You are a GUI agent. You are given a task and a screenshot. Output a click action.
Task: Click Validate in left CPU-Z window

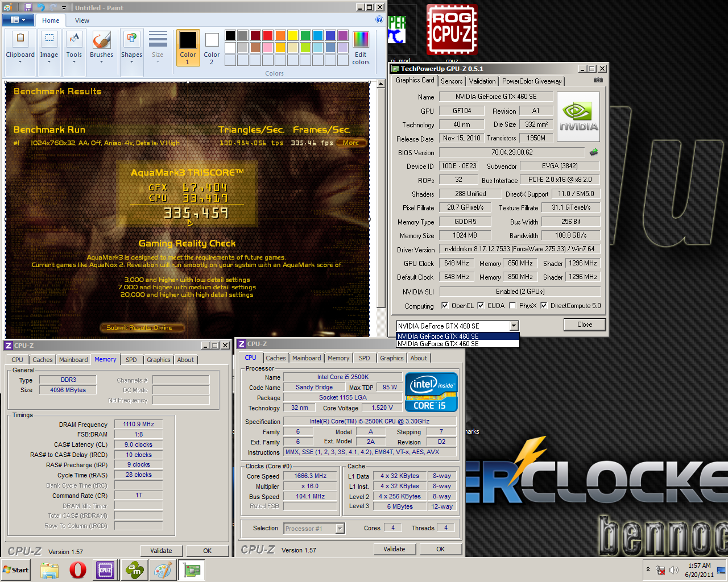[x=161, y=550]
